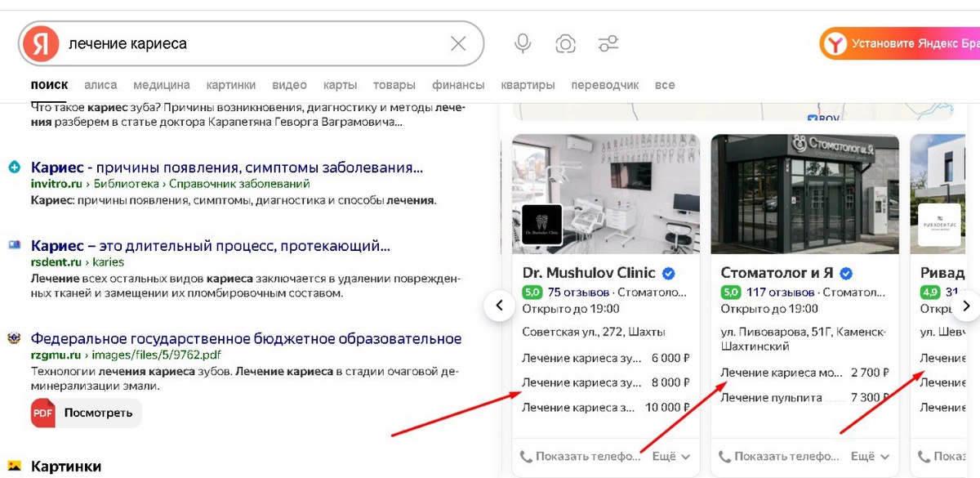Open the переводчик tab
The height and width of the screenshot is (478, 980).
coord(605,85)
